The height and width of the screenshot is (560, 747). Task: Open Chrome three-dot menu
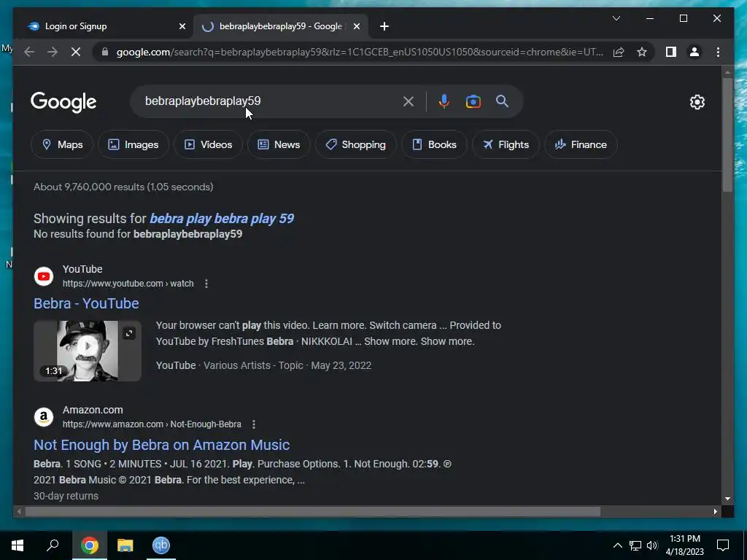pos(718,52)
